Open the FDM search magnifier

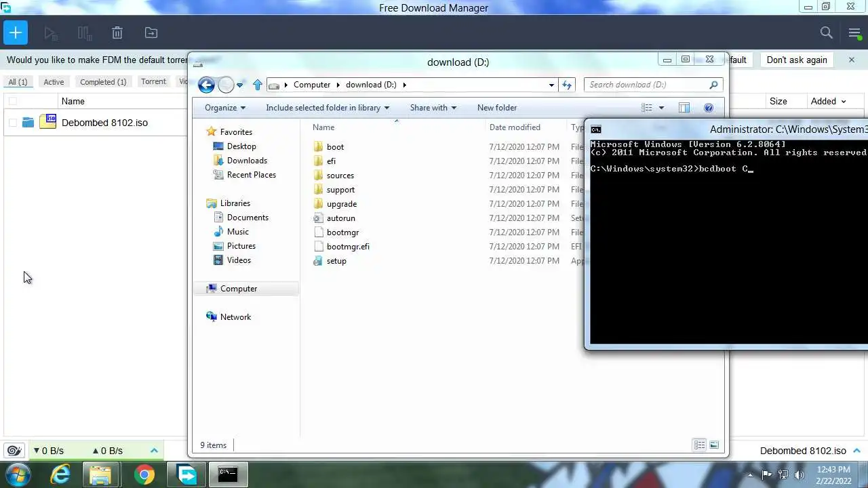click(826, 33)
